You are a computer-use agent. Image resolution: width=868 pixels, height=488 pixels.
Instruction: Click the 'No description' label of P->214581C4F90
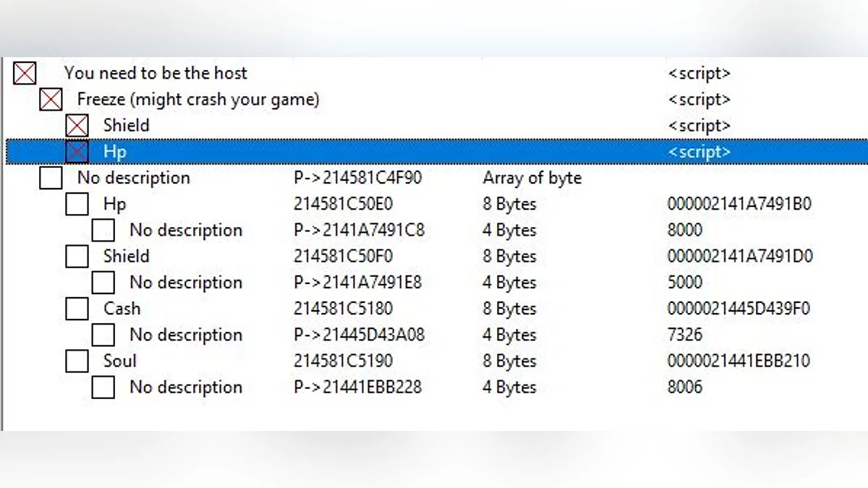[x=133, y=178]
